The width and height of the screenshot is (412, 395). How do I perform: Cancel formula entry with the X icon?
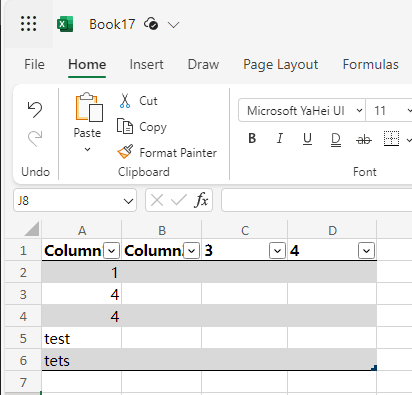(x=157, y=201)
